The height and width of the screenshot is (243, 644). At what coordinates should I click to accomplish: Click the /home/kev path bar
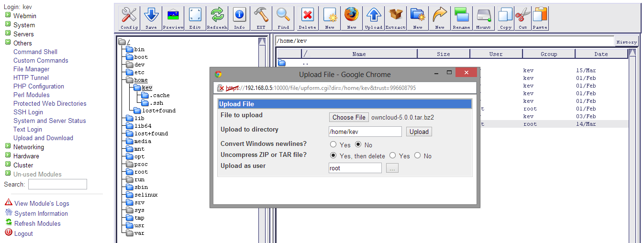tap(444, 41)
